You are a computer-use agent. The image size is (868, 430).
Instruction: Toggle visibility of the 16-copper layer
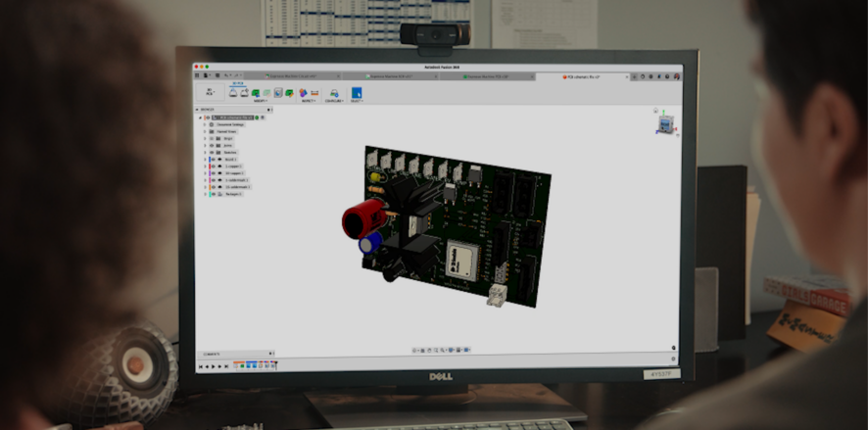pyautogui.click(x=214, y=173)
